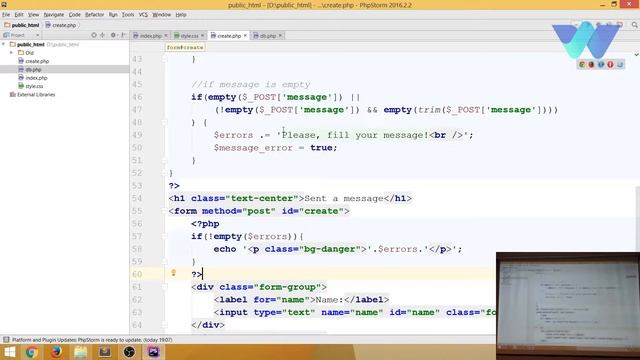Switch to the db.php tab
Screen dimensions: 640x360
coord(268,36)
